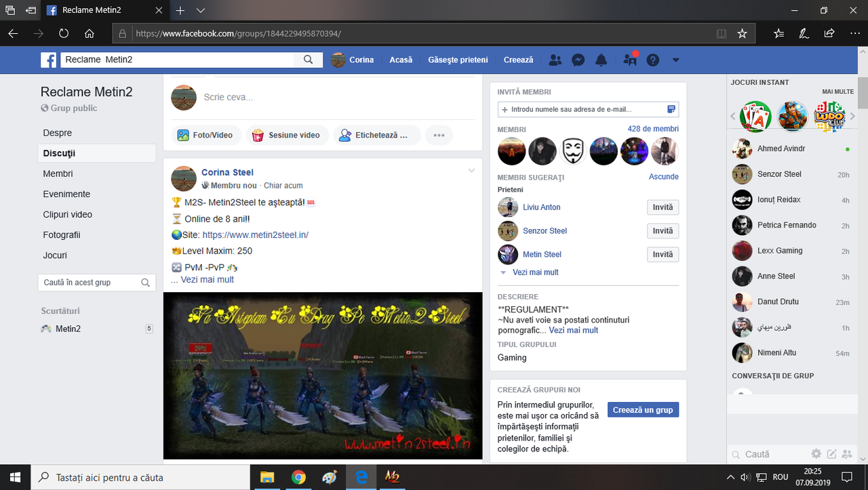Open the quick help question icon
Viewport: 868px width, 490px height.
tap(652, 60)
